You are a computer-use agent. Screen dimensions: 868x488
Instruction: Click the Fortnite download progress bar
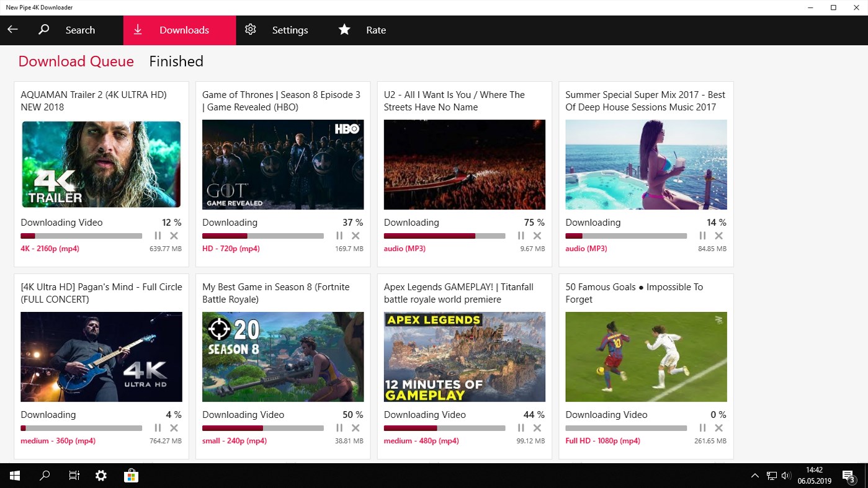pyautogui.click(x=263, y=428)
